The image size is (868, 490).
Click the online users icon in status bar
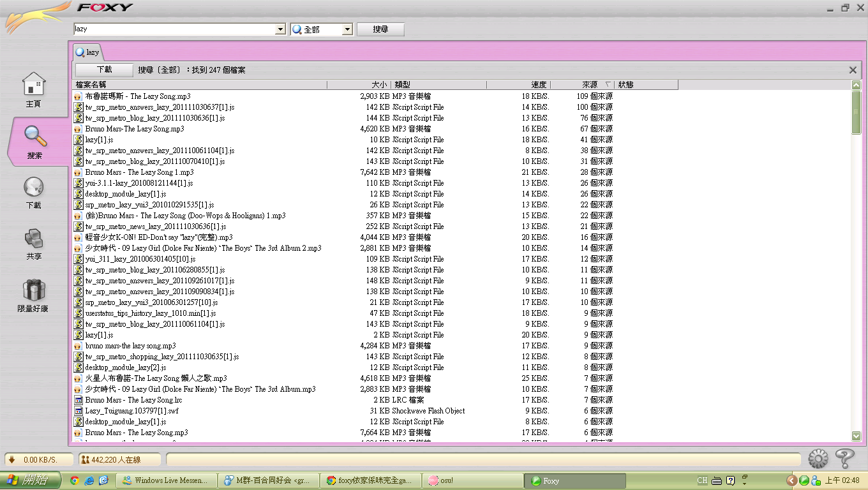pyautogui.click(x=85, y=459)
